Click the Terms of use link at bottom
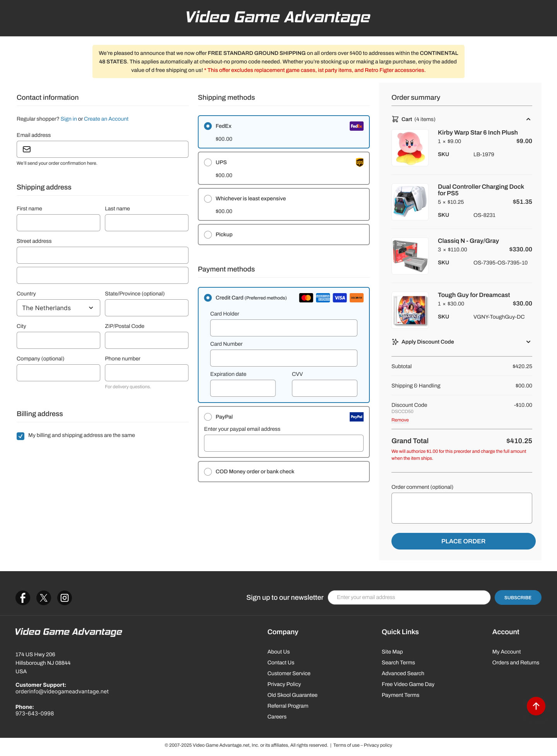557x756 pixels. point(346,745)
